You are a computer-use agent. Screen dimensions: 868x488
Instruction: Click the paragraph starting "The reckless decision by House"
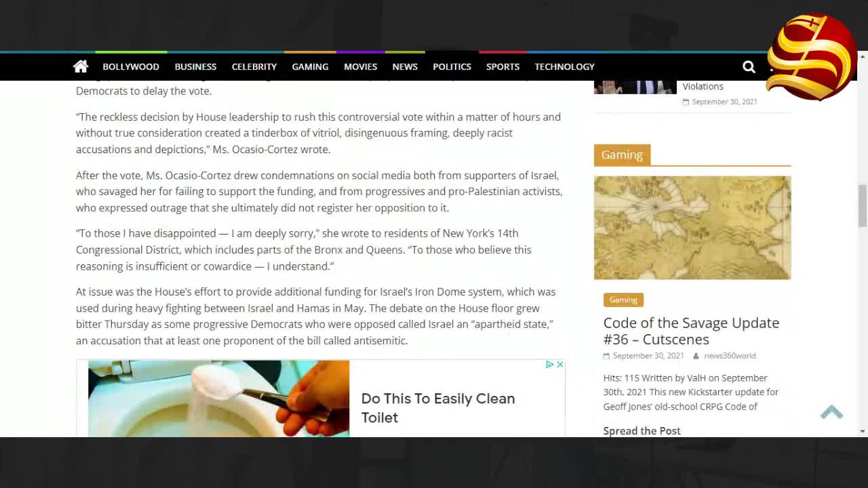pos(319,133)
